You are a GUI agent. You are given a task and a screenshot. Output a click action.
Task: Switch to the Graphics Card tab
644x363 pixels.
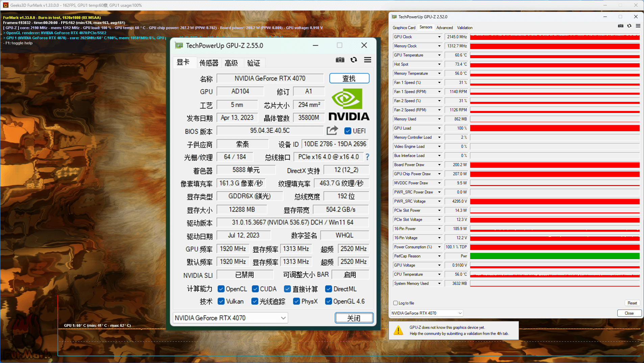click(404, 28)
